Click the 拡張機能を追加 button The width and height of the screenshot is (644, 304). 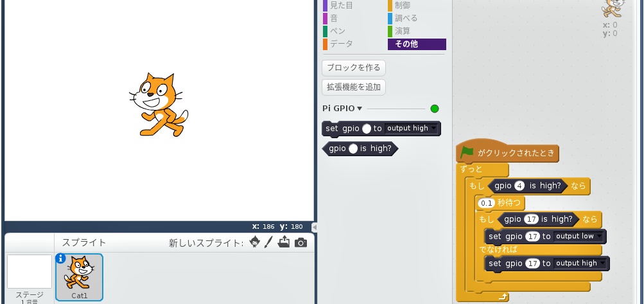tap(354, 87)
